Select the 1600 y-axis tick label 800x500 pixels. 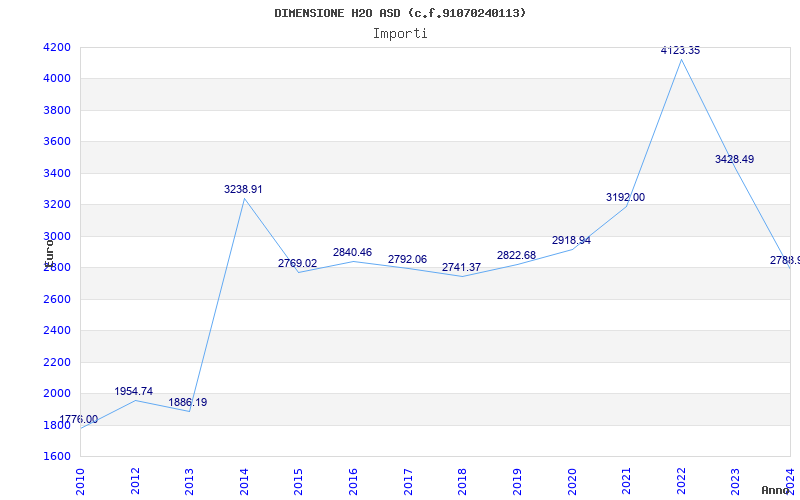click(55, 456)
